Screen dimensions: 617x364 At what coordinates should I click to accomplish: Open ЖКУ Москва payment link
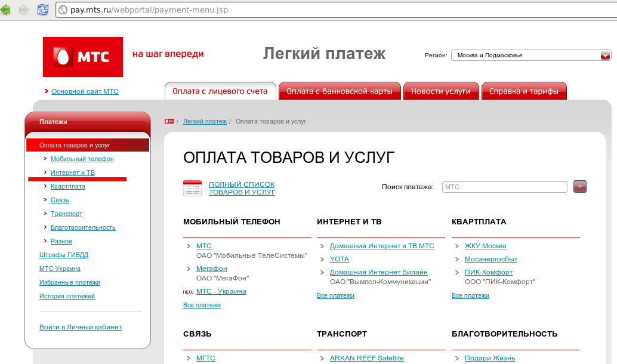(x=486, y=246)
